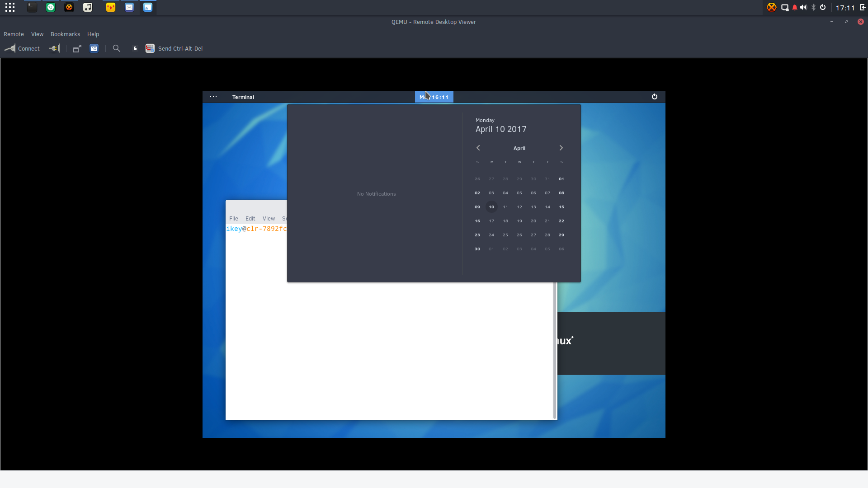Click the Bluetooth tray icon

coord(813,7)
